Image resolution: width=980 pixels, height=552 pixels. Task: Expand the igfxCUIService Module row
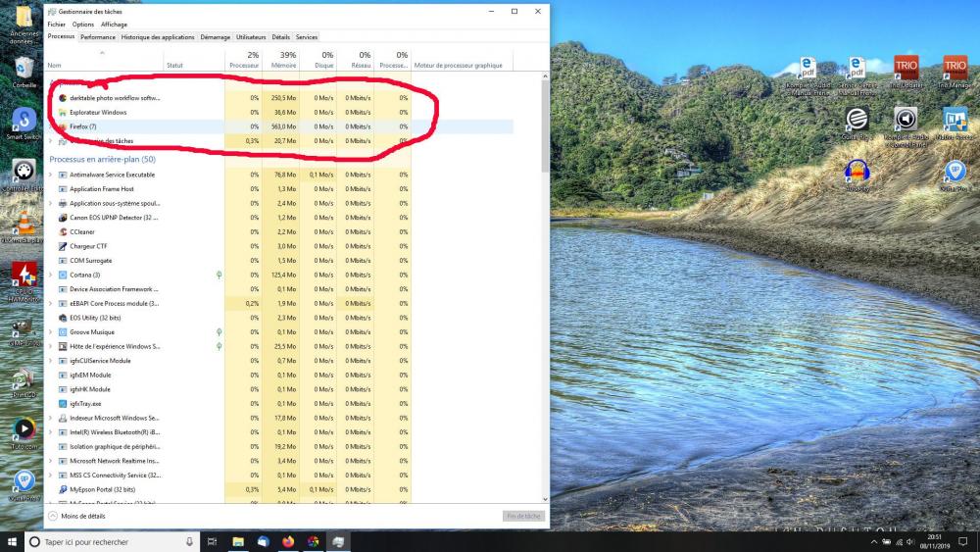pos(51,361)
